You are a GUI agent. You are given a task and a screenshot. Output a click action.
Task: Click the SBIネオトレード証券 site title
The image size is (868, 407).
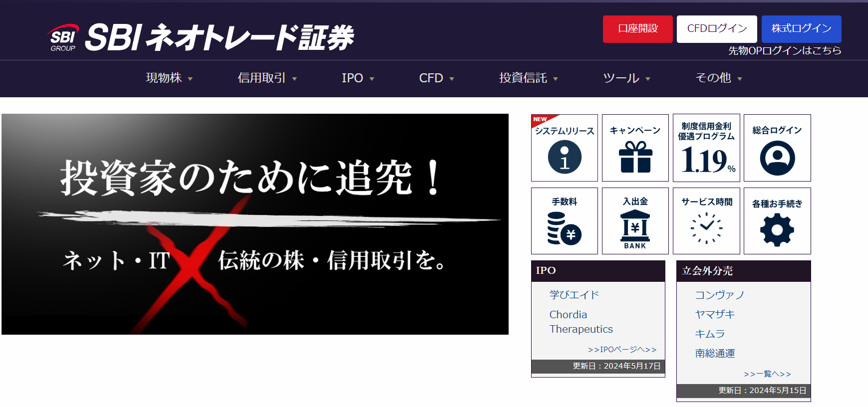(x=220, y=37)
